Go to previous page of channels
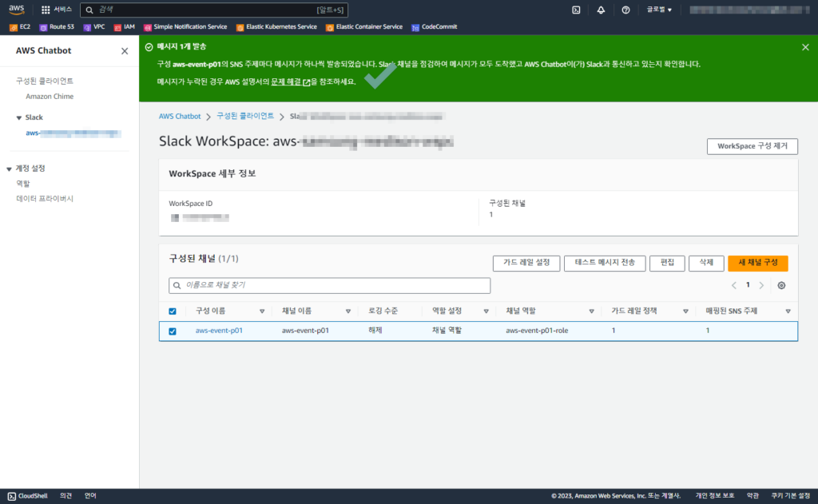The width and height of the screenshot is (818, 504). [734, 285]
